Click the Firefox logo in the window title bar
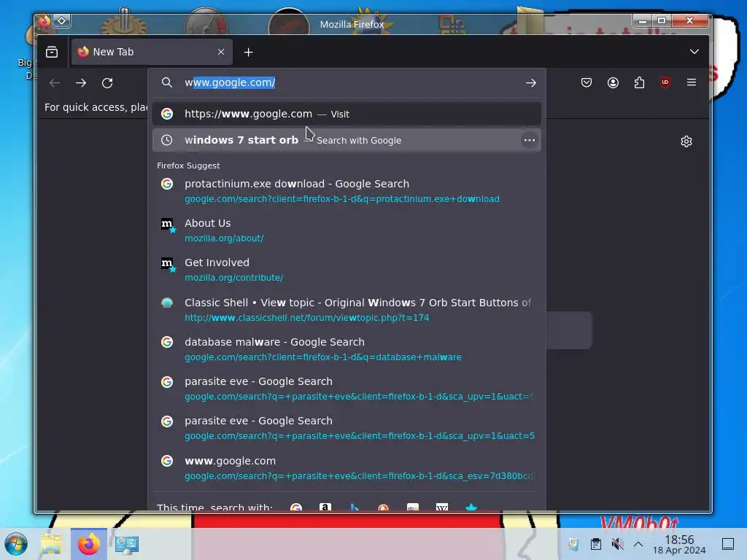The height and width of the screenshot is (560, 747). [x=44, y=21]
